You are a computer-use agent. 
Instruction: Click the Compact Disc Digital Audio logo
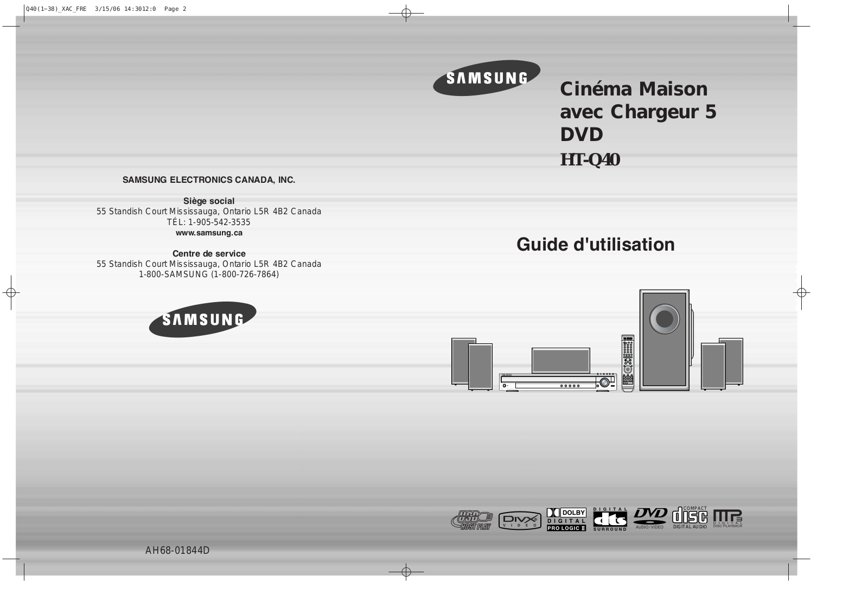coord(690,518)
